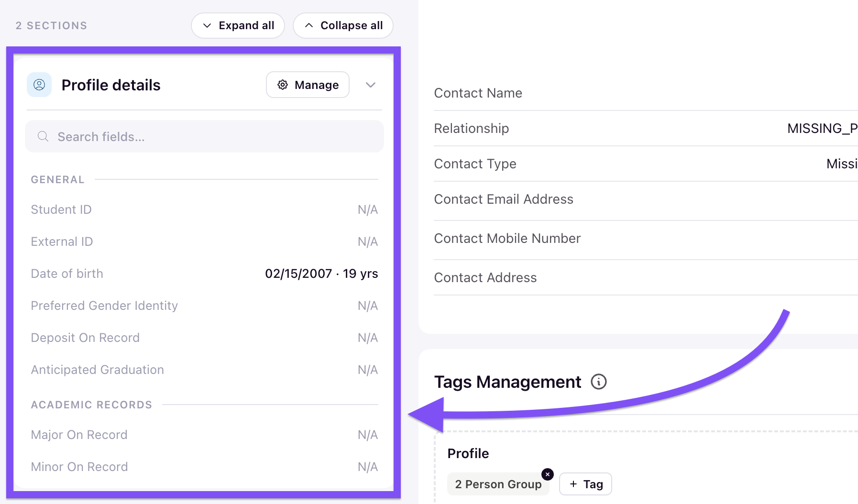The image size is (858, 504).
Task: Click the External ID field label
Action: point(62,241)
